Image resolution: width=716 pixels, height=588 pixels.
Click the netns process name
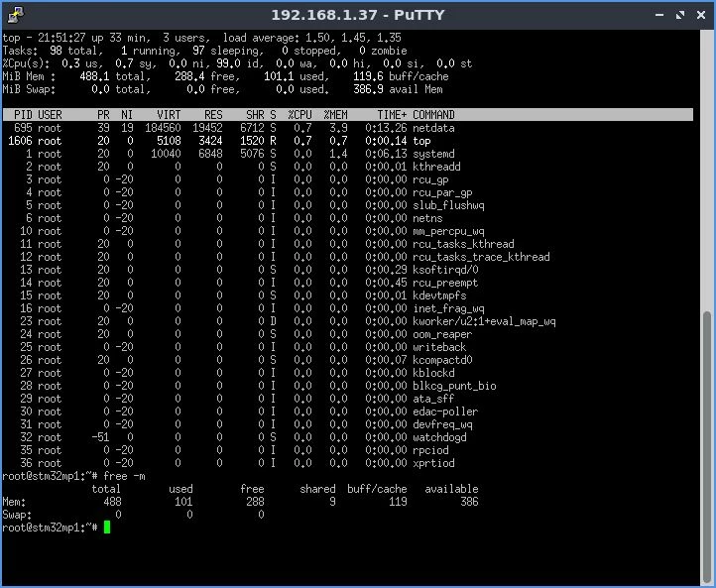point(427,218)
